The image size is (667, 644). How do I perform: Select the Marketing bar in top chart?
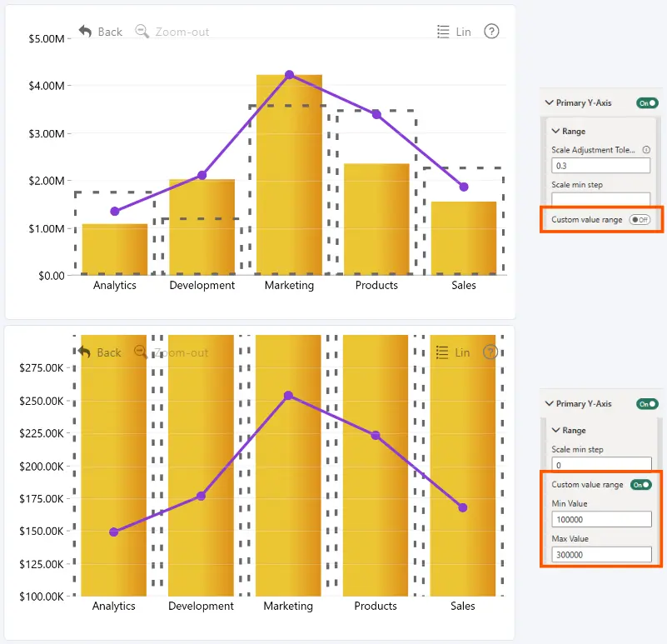point(289,175)
